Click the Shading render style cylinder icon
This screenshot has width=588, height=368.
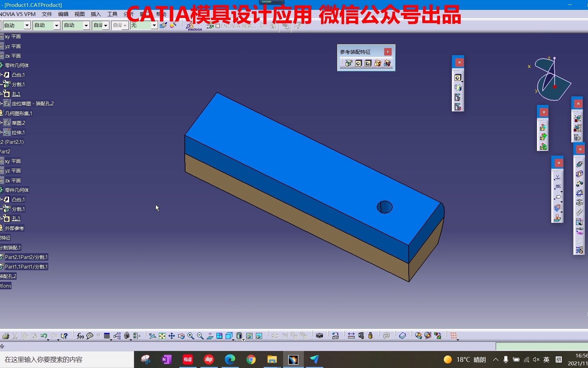pos(239,336)
